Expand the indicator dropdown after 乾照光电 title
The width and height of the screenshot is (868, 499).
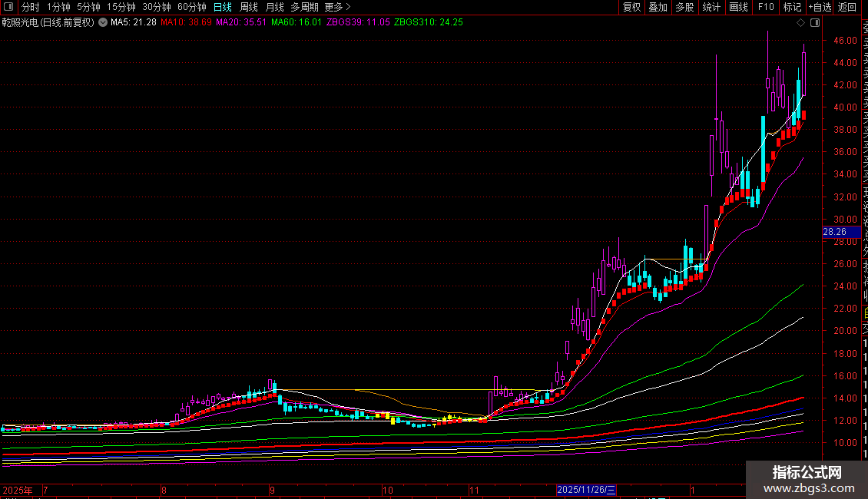click(103, 22)
